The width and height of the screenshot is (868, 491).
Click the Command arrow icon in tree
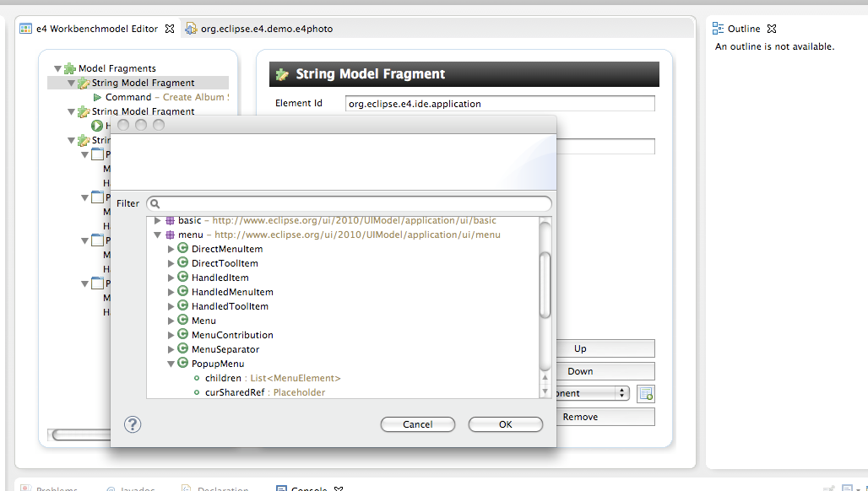tap(97, 97)
